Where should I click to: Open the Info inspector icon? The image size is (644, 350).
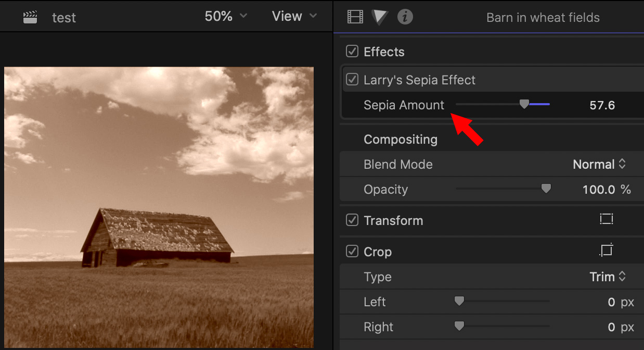(x=405, y=17)
